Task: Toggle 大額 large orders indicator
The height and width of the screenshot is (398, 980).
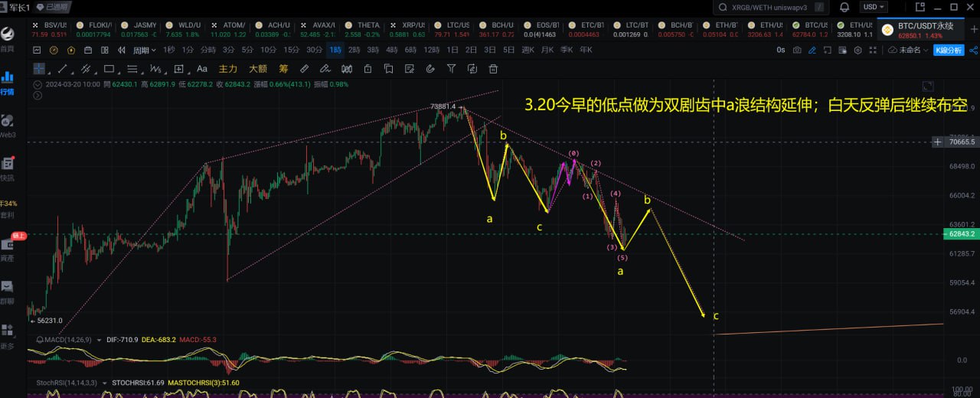Action: 258,68
